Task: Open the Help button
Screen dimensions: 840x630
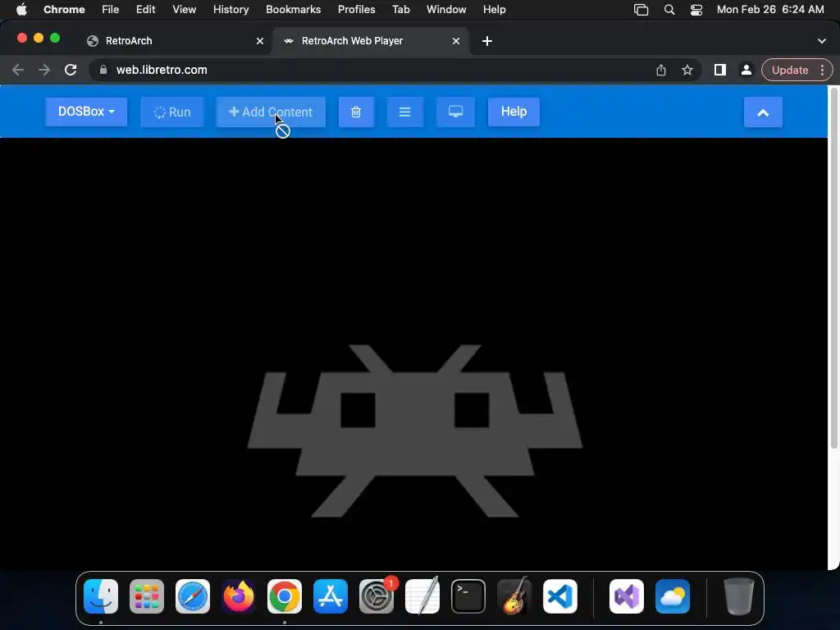Action: [x=514, y=112]
